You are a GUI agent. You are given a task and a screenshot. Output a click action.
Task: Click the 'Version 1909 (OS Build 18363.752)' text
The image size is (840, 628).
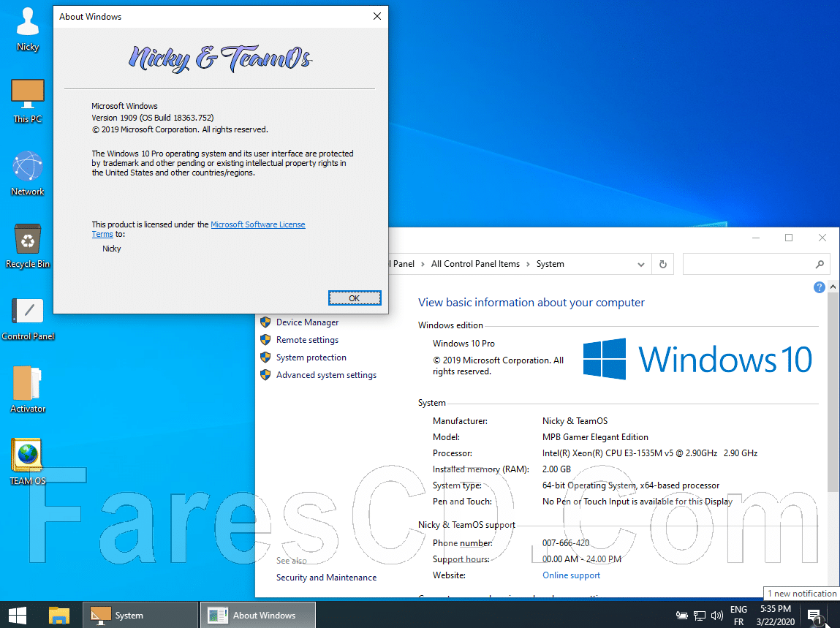click(153, 118)
